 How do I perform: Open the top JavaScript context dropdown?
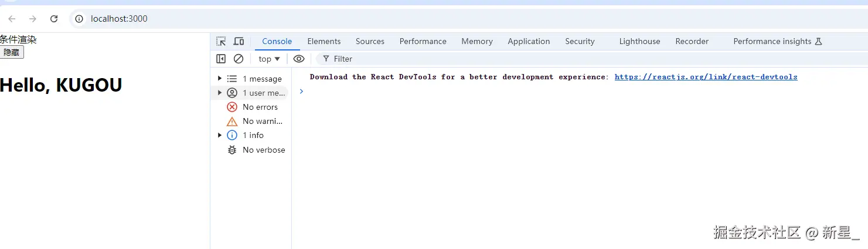pyautogui.click(x=270, y=59)
